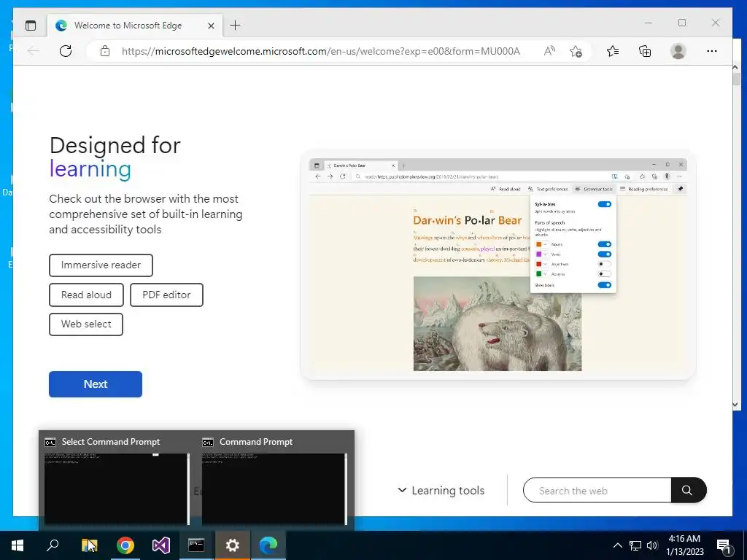Open Settings gear from taskbar
The height and width of the screenshot is (560, 747).
pyautogui.click(x=232, y=545)
